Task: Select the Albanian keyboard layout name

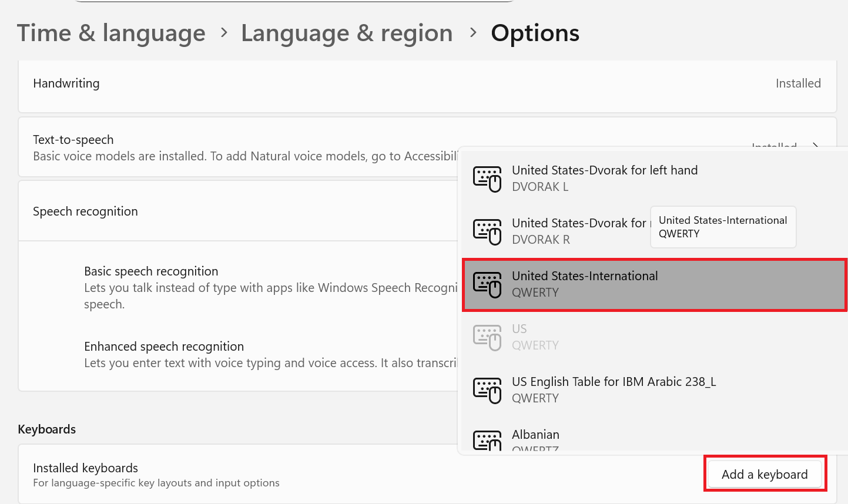Action: 535,435
